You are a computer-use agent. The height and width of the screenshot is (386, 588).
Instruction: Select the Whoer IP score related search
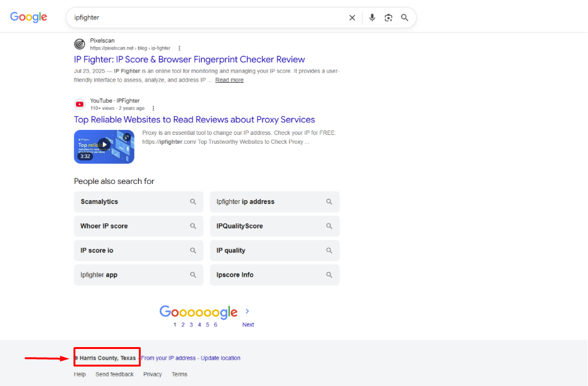point(138,226)
